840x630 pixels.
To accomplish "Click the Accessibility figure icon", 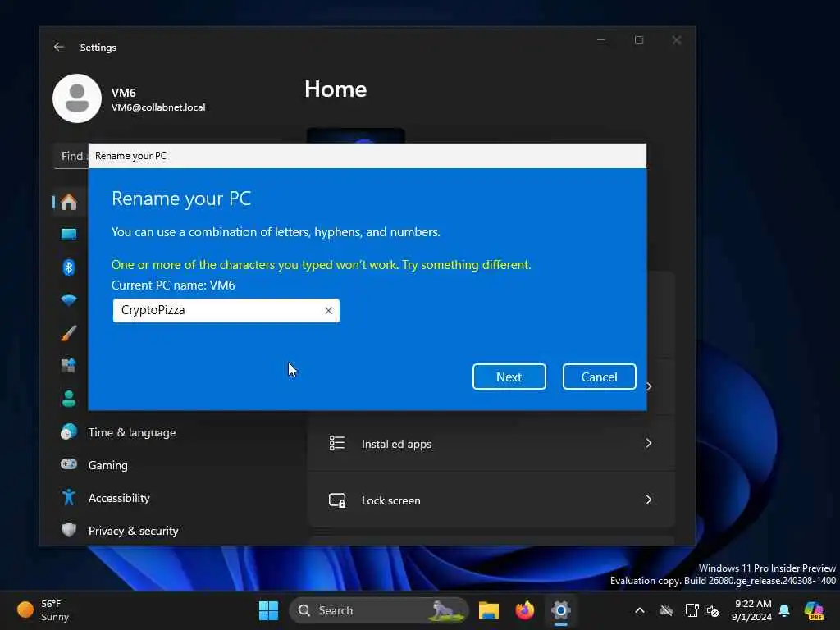I will (x=69, y=498).
